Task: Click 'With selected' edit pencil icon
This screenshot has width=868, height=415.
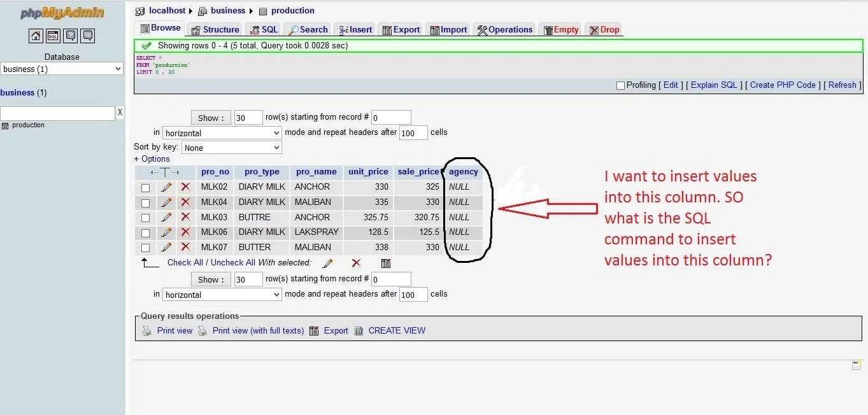Action: 328,263
